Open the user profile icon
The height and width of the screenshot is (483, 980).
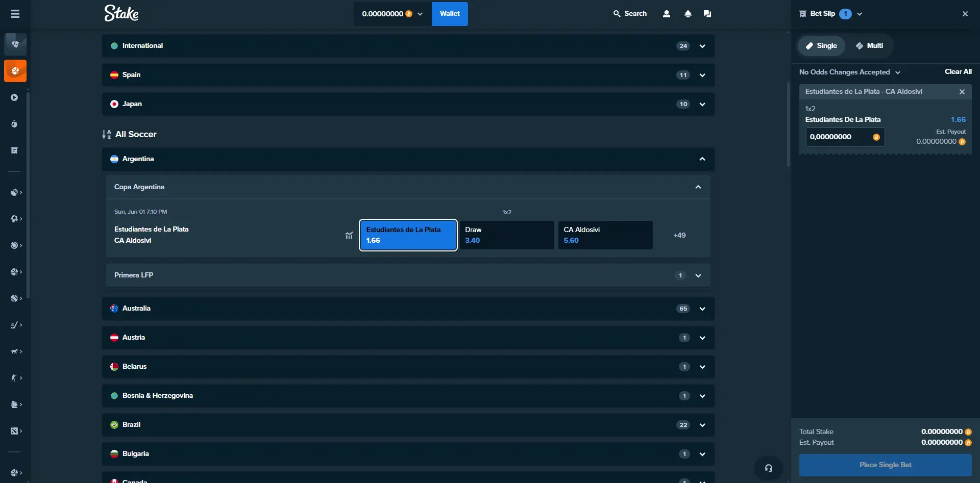(x=667, y=14)
